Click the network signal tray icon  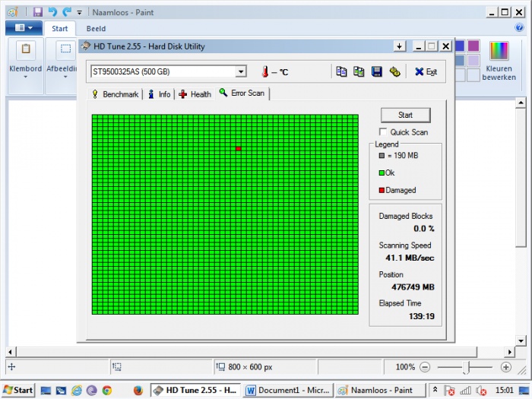pos(465,391)
